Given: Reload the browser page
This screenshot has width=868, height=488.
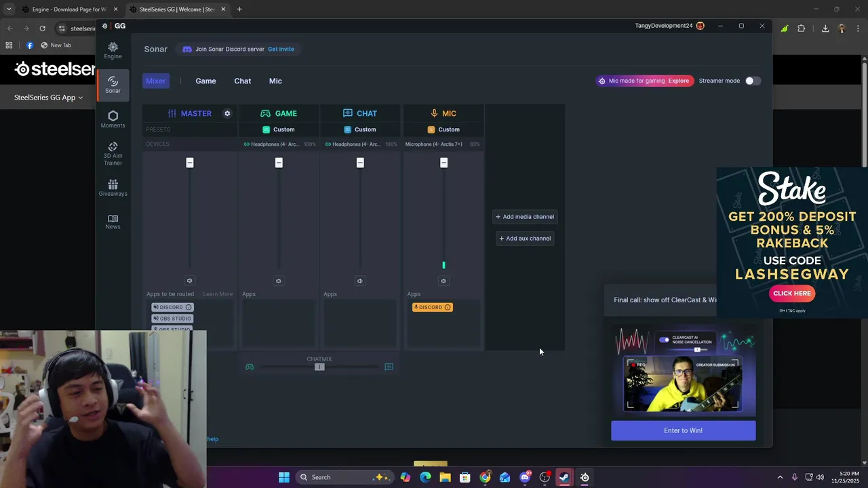Looking at the screenshot, I should pyautogui.click(x=42, y=28).
